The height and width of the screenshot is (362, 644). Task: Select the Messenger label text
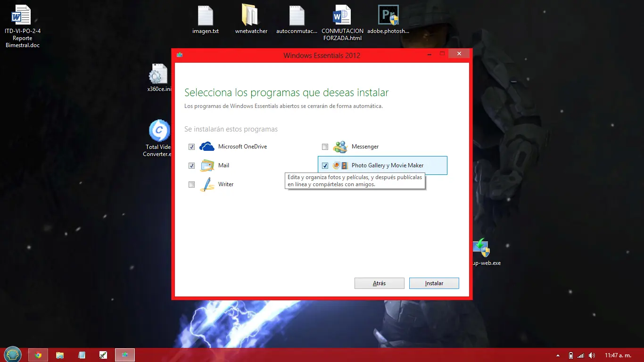tap(365, 147)
